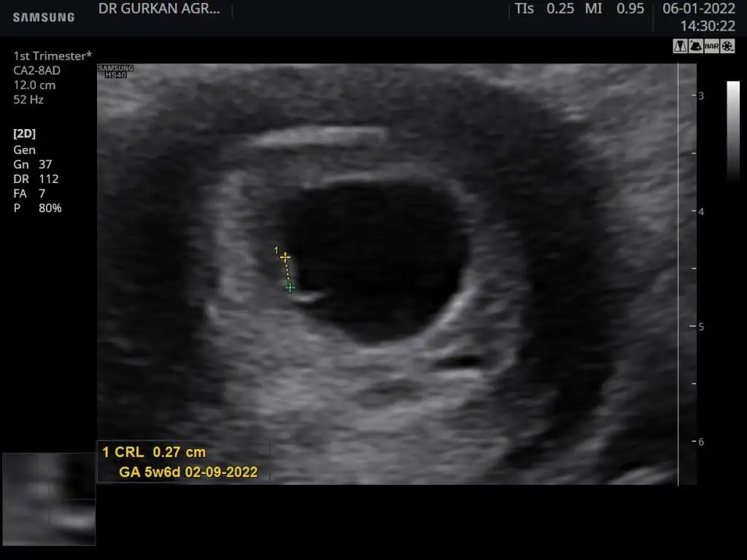Screen dimensions: 747x560
Task: Open the magnified thumbnail preview
Action: 49,499
